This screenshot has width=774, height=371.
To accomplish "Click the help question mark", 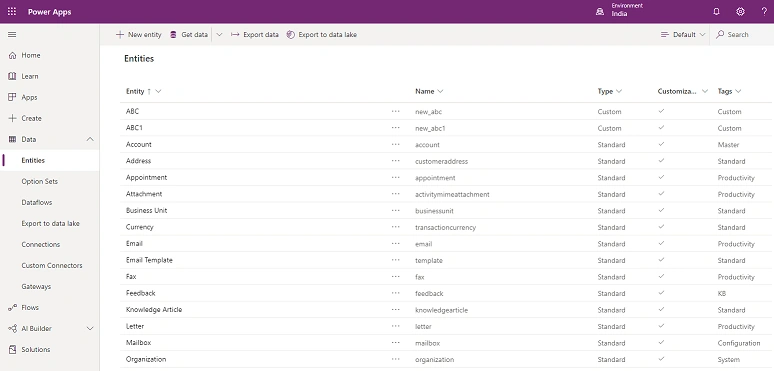I will coord(764,11).
